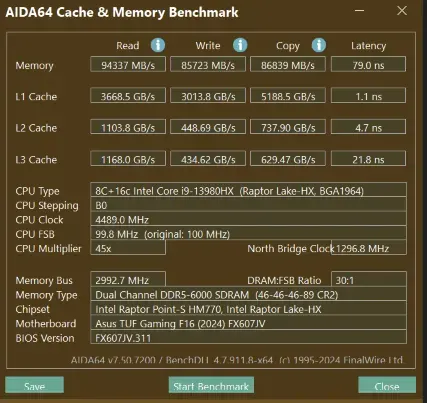Select L1 Cache latency 1.1 ns

tap(368, 96)
